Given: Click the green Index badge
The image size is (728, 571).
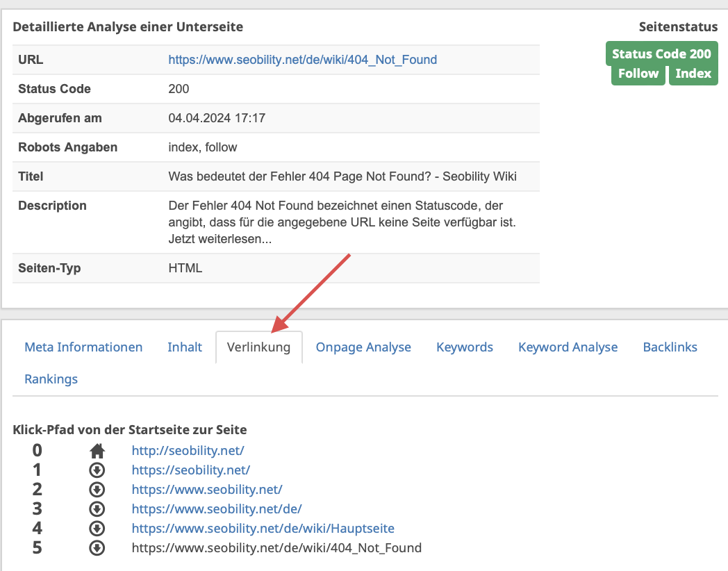Looking at the screenshot, I should click(694, 74).
